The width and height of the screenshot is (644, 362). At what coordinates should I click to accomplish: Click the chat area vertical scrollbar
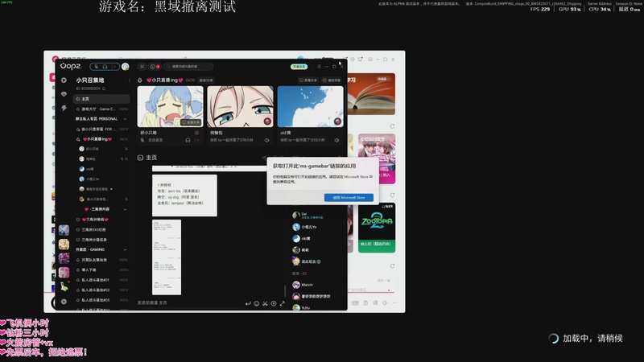pyautogui.click(x=285, y=290)
